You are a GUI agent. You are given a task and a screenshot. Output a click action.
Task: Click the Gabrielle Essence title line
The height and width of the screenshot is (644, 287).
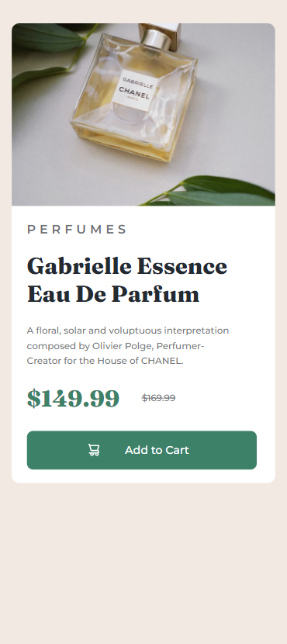(127, 266)
